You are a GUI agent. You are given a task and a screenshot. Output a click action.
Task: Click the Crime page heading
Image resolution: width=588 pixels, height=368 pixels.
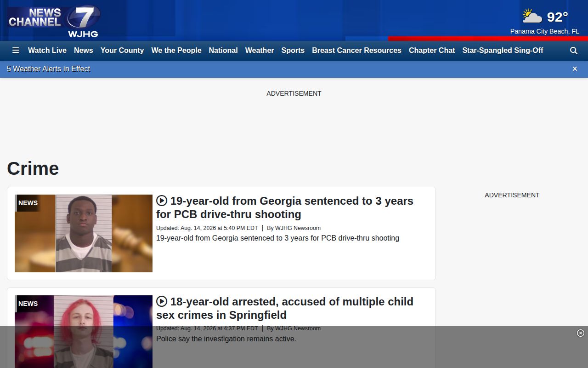[x=33, y=169]
